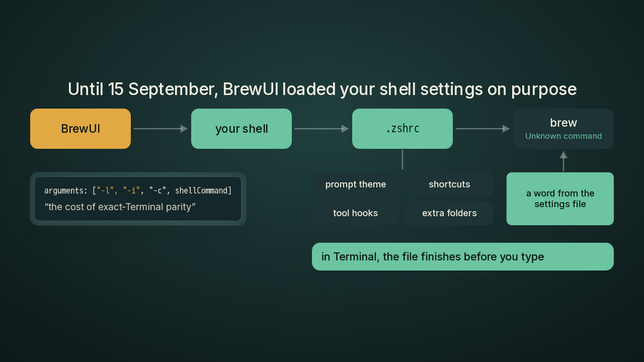This screenshot has height=362, width=644.
Task: Click the orange "-l", "-i" arguments text
Action: click(118, 191)
